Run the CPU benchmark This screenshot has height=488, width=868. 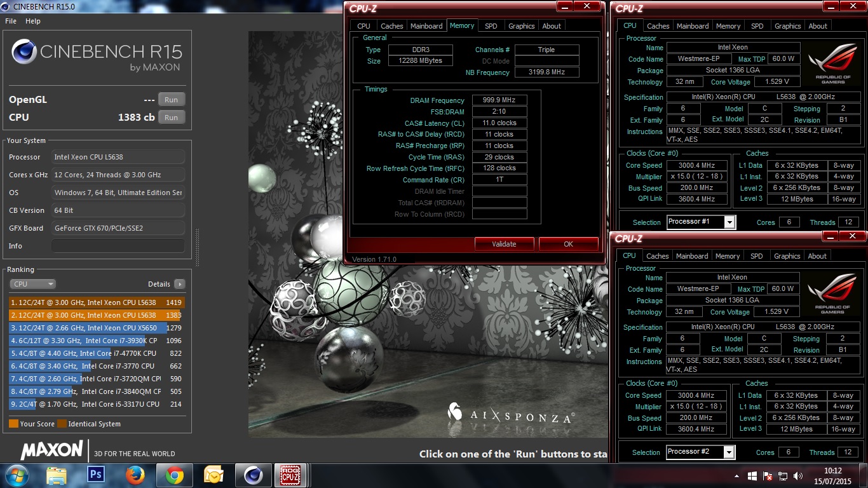click(x=172, y=118)
